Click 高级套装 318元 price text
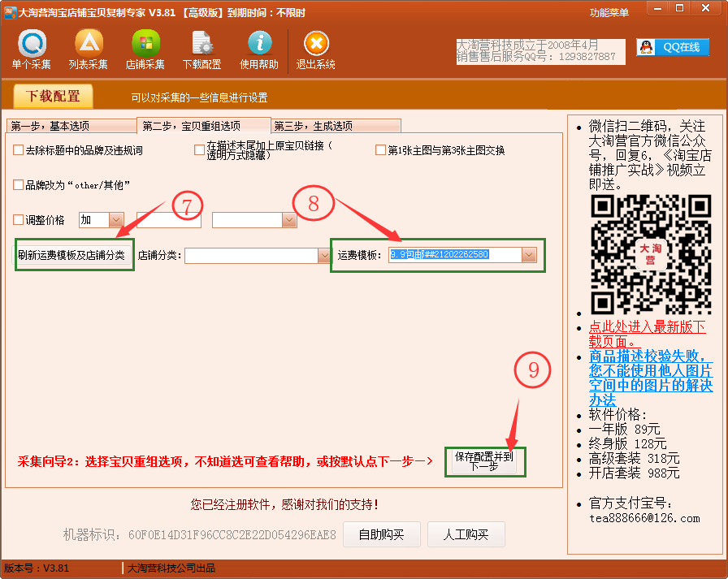728x579 pixels. 635,458
